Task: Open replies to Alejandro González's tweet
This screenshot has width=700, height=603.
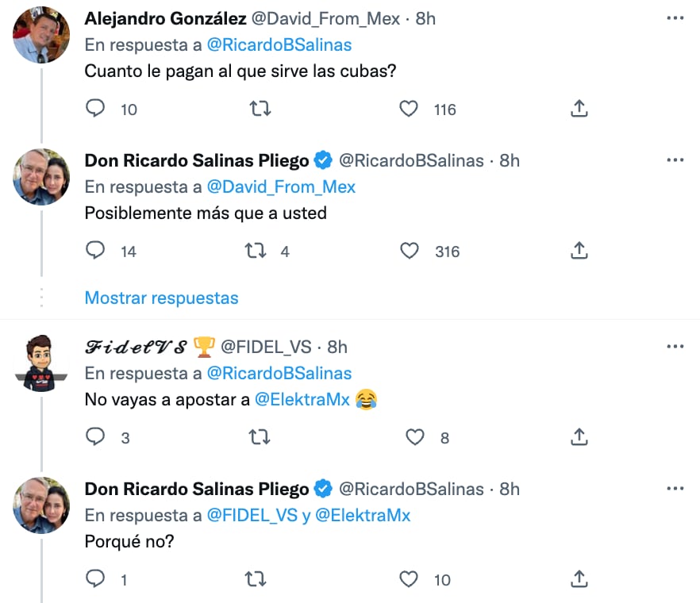Action: tap(94, 109)
